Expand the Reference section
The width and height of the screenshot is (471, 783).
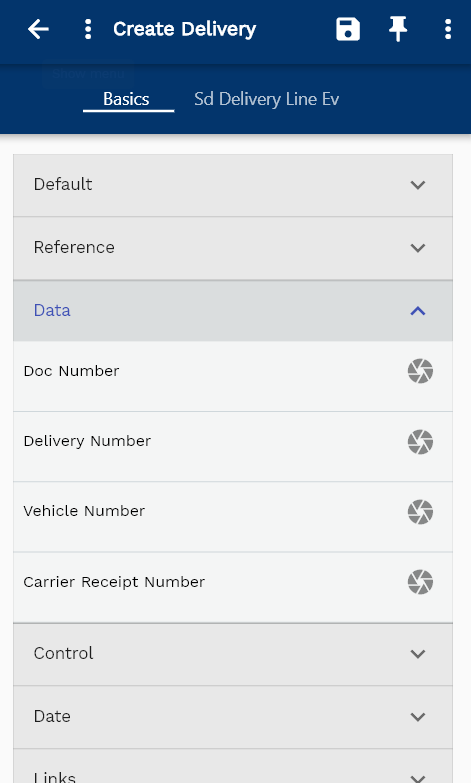(x=233, y=248)
